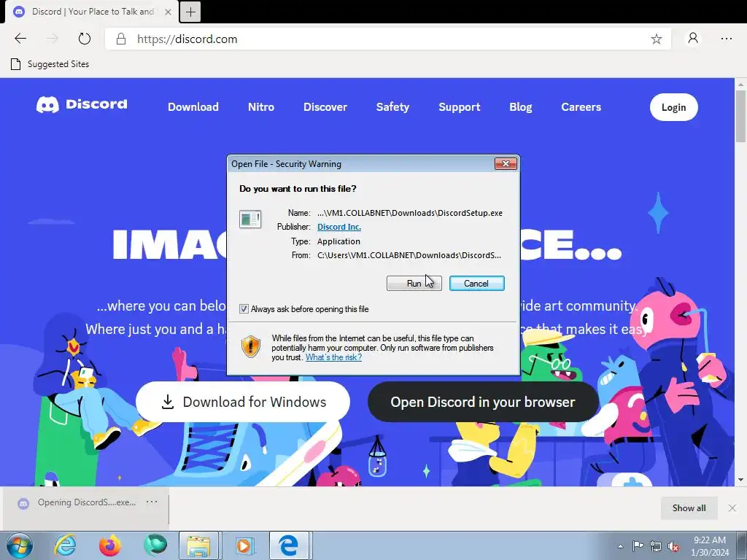
Task: Open the Discord Inc. publisher link
Action: [338, 227]
